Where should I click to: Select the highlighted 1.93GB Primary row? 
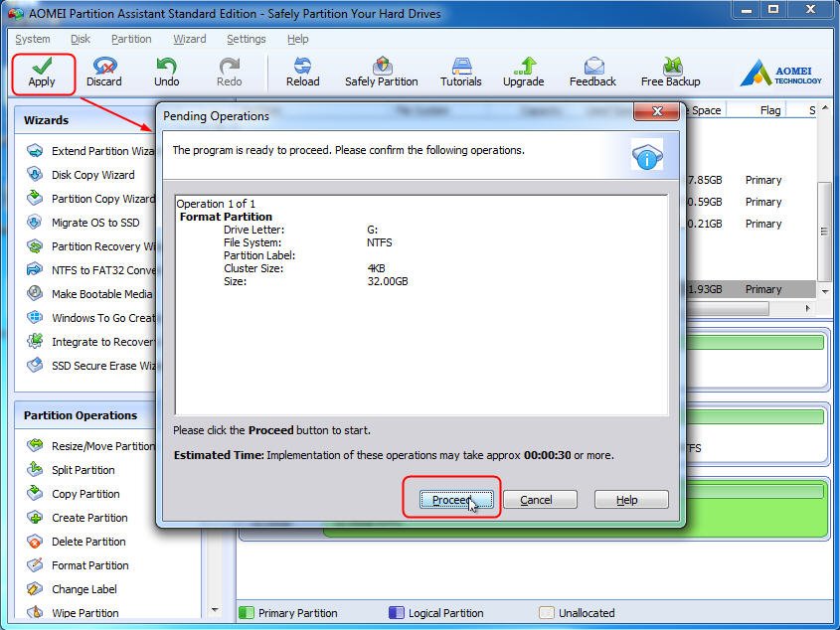pyautogui.click(x=750, y=289)
